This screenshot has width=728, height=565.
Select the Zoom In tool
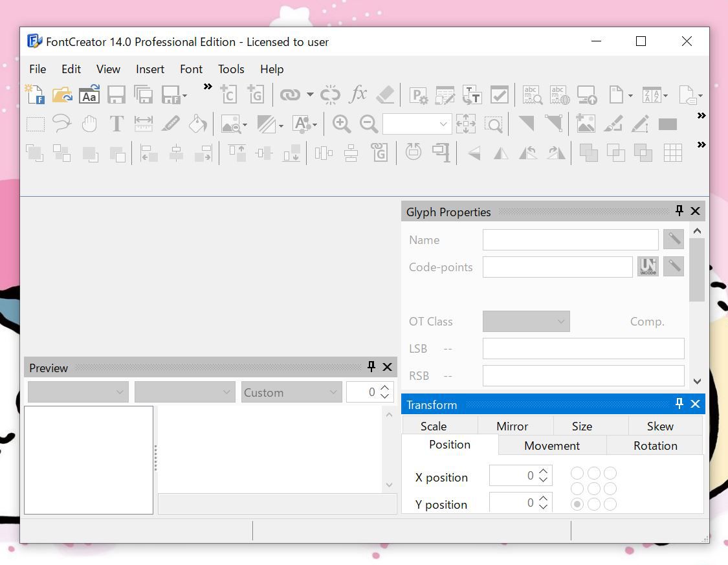coord(342,124)
